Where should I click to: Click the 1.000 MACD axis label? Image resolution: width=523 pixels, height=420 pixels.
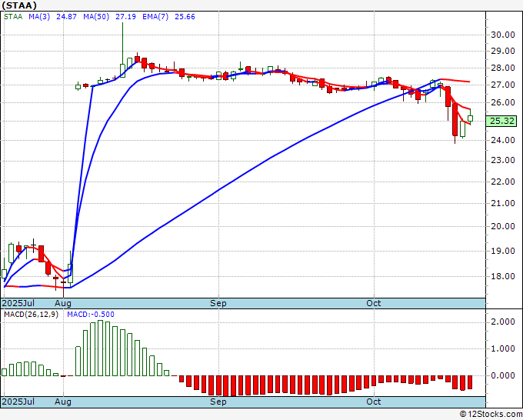click(503, 349)
